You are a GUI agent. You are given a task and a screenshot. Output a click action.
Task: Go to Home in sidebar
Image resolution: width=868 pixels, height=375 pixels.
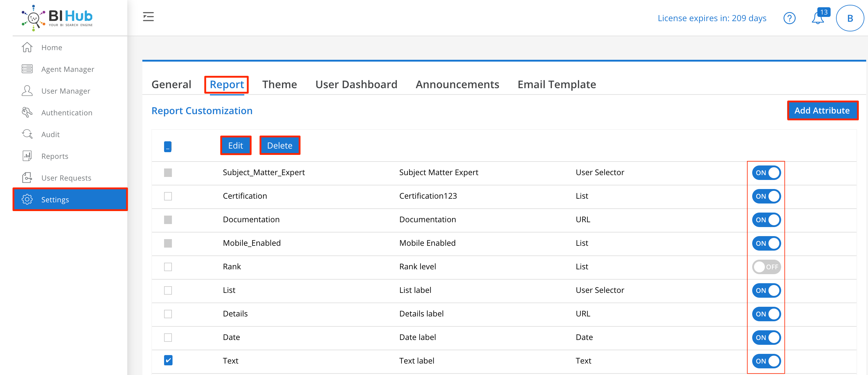pos(52,47)
